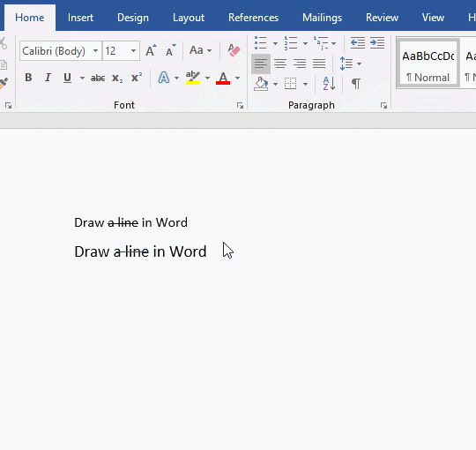Toggle Underline formatting

pos(67,78)
